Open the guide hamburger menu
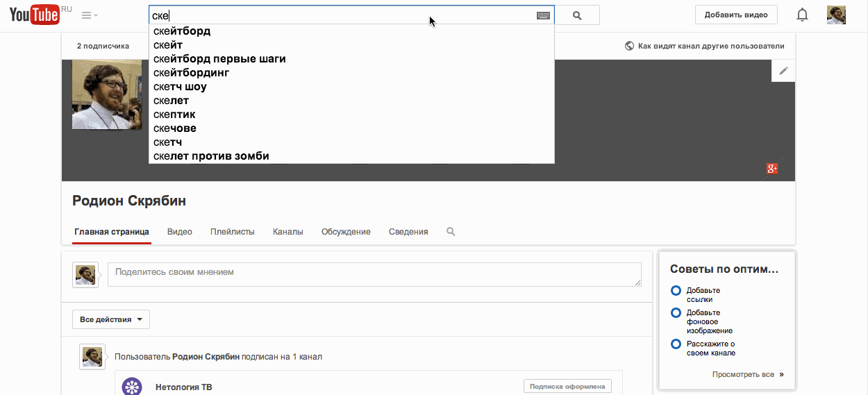The image size is (868, 395). click(x=90, y=15)
